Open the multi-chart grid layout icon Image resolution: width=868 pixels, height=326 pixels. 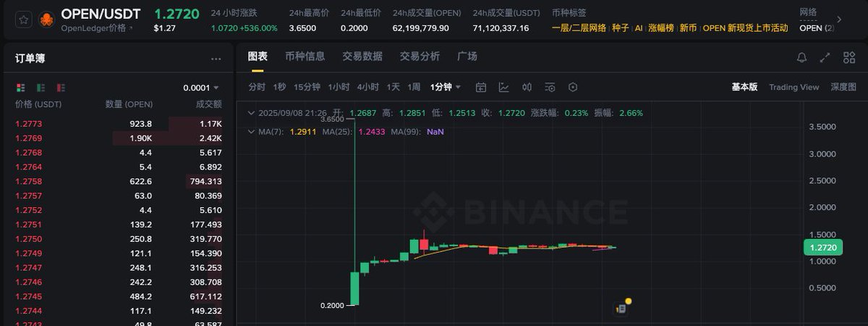click(849, 57)
